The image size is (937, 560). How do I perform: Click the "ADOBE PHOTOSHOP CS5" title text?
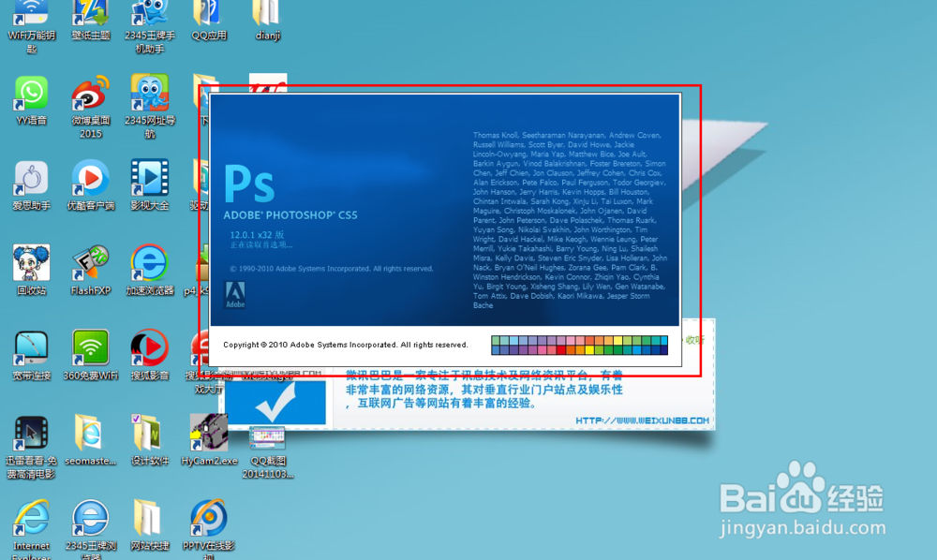tap(290, 215)
